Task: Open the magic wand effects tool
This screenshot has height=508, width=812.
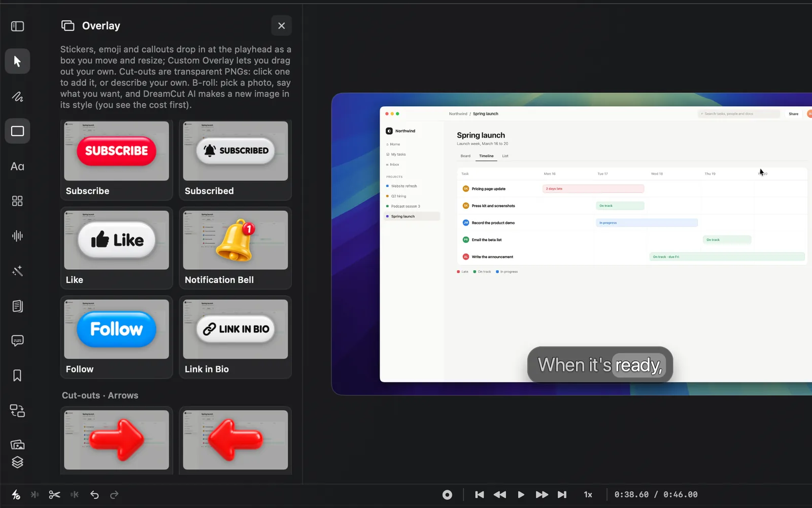Action: pos(17,271)
